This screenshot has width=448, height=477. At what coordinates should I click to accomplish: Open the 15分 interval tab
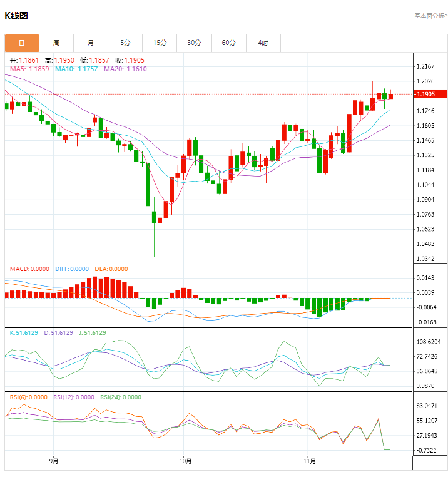[160, 43]
